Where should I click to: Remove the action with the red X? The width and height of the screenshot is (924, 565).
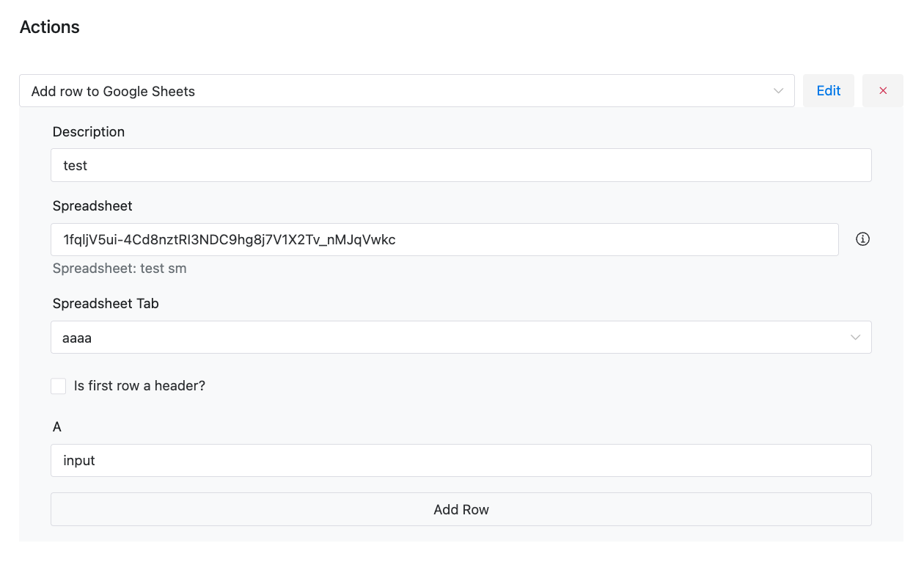883,91
